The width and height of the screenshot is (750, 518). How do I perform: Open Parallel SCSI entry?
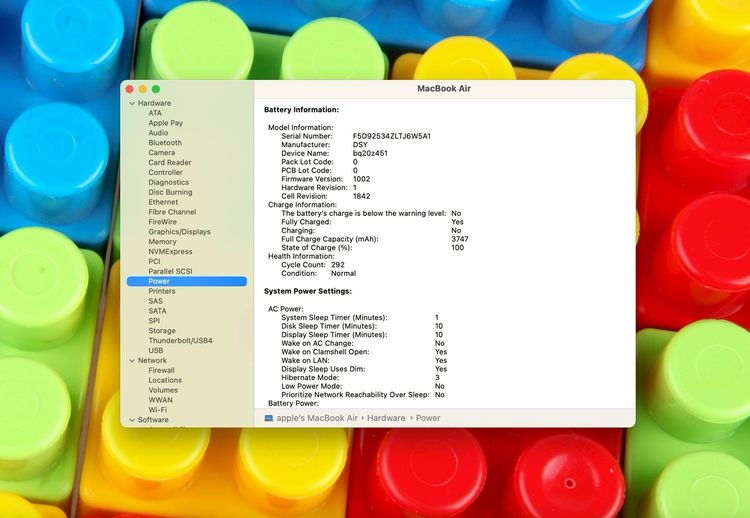(x=170, y=271)
